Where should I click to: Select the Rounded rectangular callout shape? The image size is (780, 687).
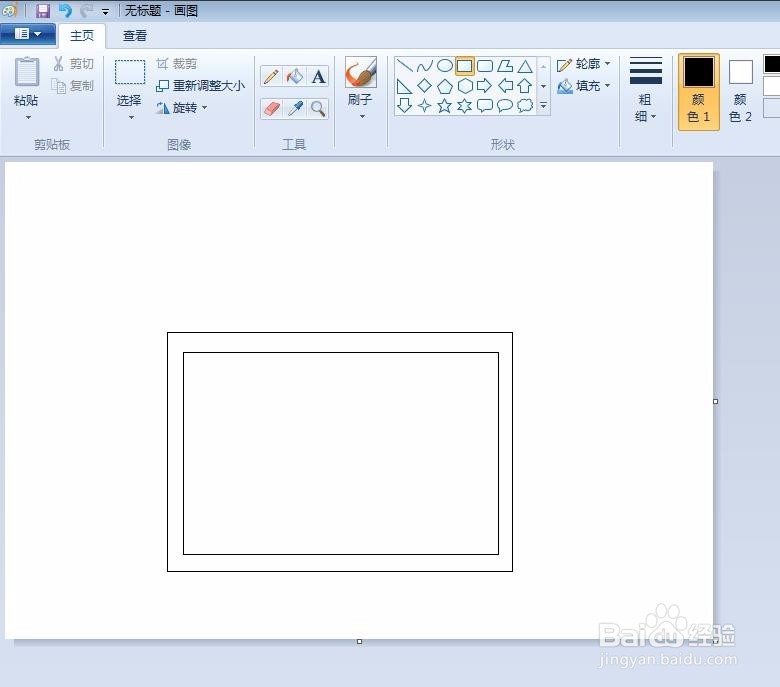click(485, 105)
